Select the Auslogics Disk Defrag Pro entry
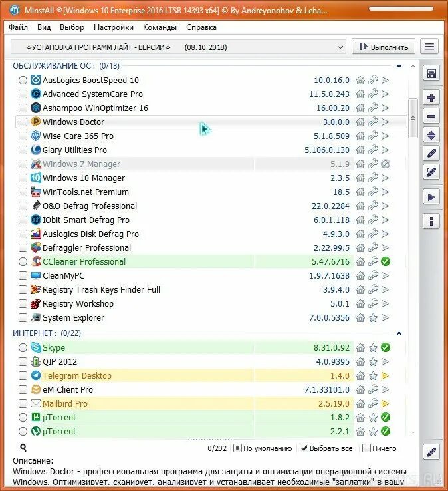The height and width of the screenshot is (491, 448). pyautogui.click(x=211, y=234)
